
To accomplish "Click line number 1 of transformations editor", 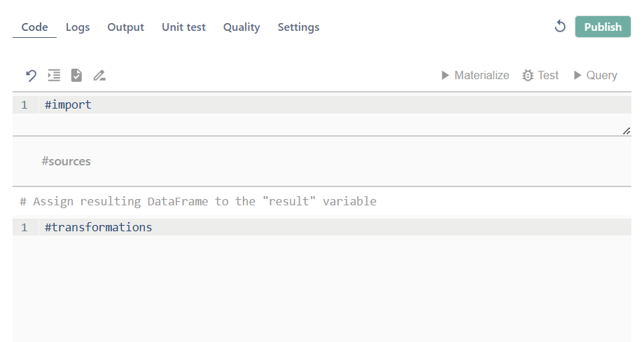I will 24,227.
